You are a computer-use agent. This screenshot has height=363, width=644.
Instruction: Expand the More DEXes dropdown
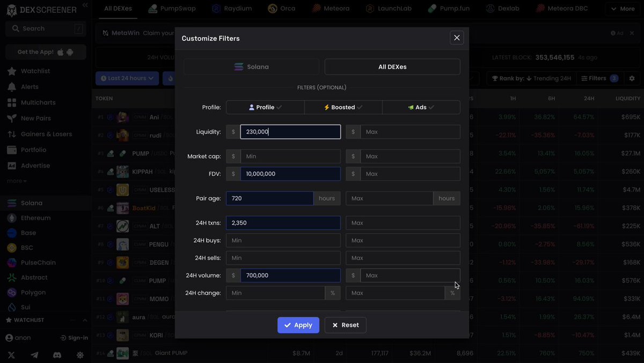[x=623, y=9]
